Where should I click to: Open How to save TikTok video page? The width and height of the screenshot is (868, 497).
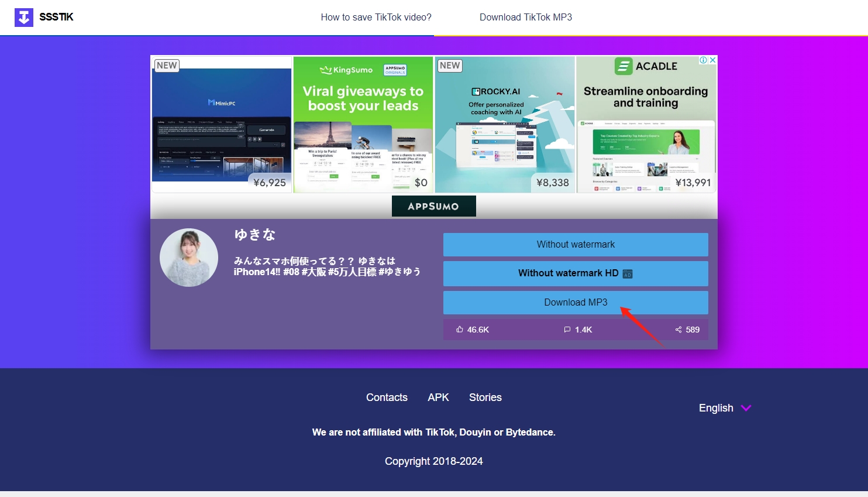point(376,18)
